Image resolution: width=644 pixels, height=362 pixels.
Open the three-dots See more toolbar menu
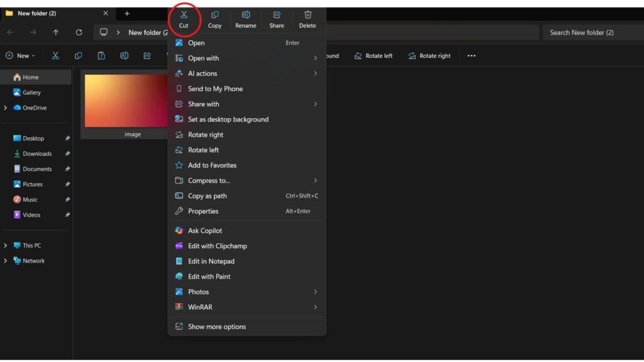(472, 56)
